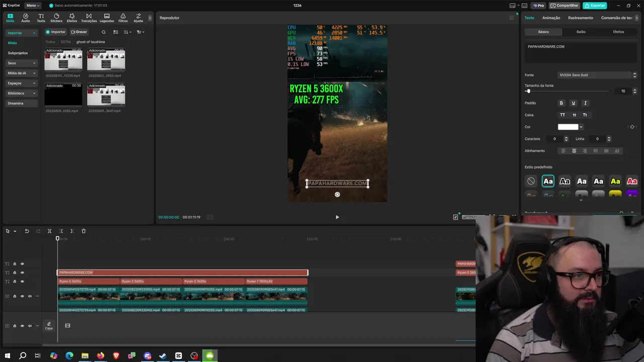Open the Menu in title bar
644x362 pixels.
pyautogui.click(x=33, y=6)
